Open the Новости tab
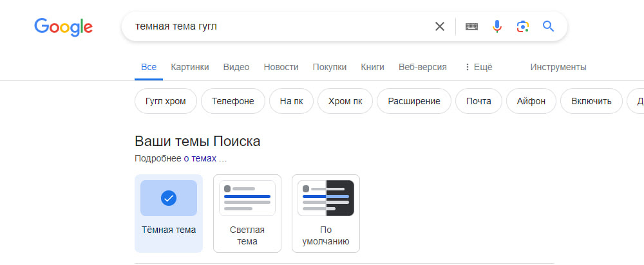 (281, 67)
